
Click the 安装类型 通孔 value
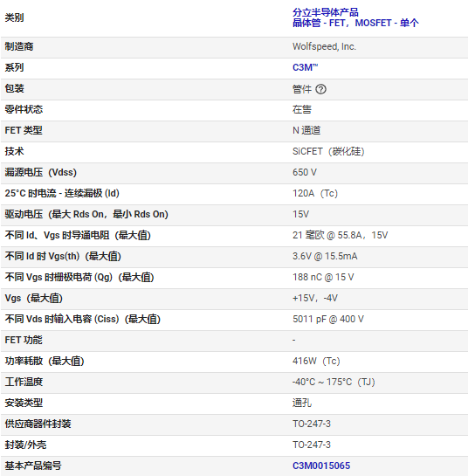point(302,403)
